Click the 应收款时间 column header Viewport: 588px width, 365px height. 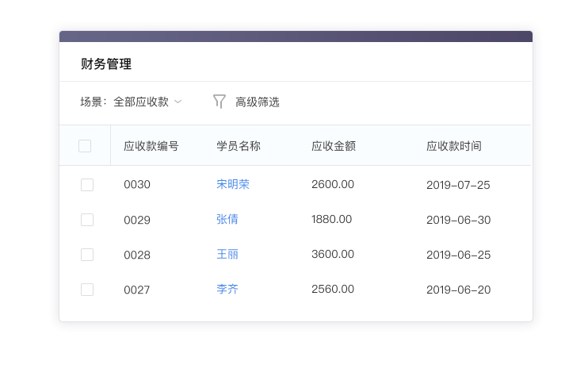(454, 146)
